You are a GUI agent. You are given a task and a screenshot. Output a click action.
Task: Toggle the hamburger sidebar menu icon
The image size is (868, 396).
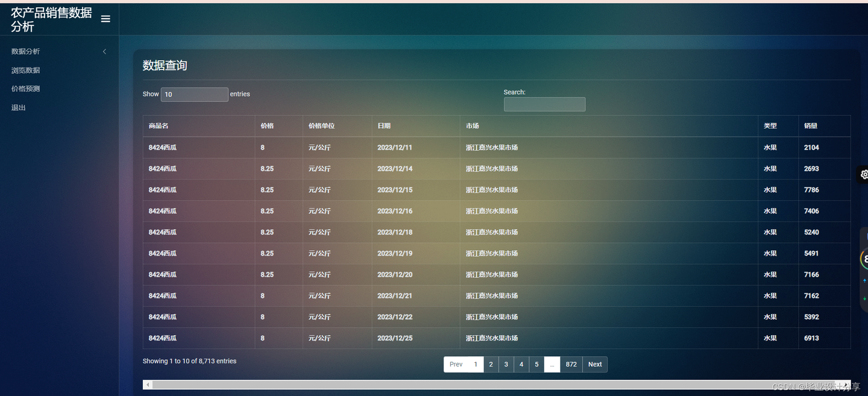(105, 19)
